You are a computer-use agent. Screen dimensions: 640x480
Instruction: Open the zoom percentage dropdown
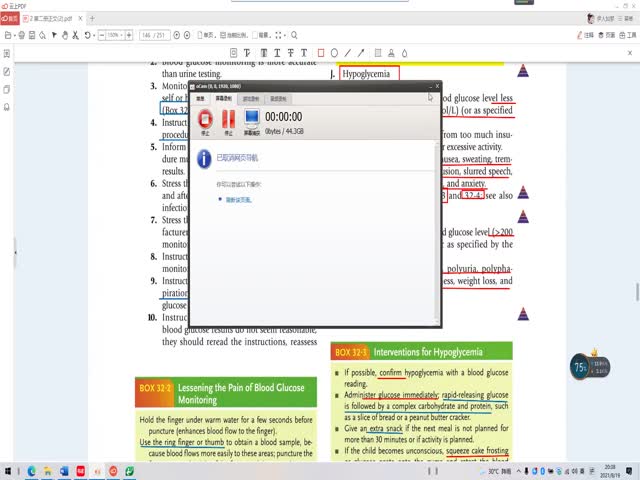(x=115, y=36)
